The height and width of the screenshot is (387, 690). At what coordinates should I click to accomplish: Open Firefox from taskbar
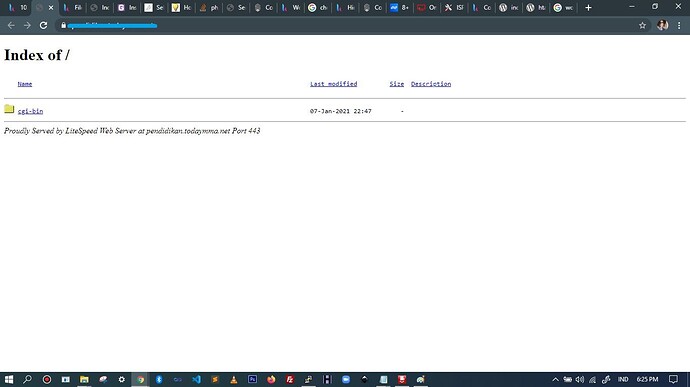point(271,379)
